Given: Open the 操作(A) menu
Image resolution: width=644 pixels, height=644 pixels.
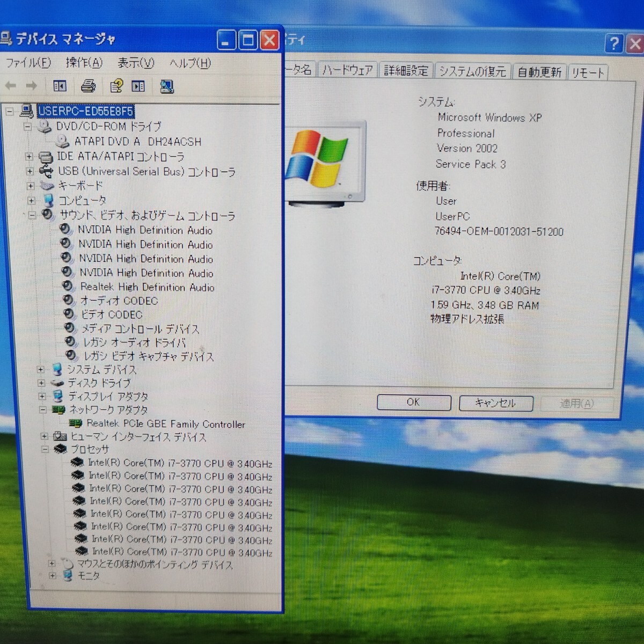Looking at the screenshot, I should [84, 63].
